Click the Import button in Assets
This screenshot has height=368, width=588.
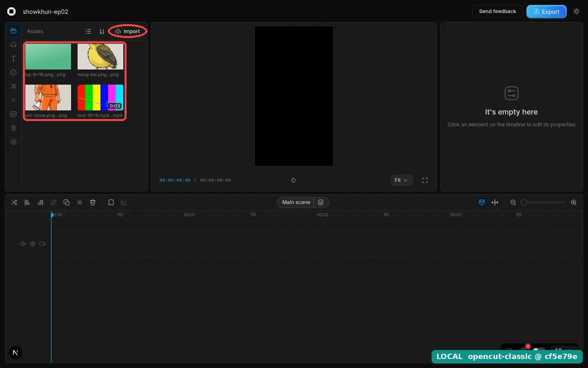point(128,31)
